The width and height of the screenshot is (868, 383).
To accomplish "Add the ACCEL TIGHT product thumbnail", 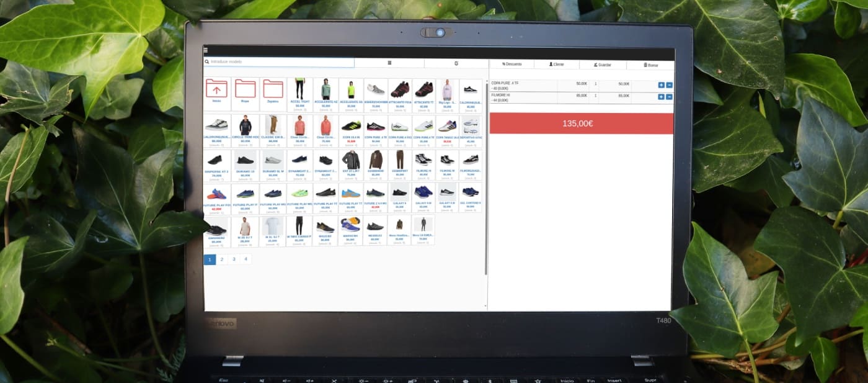I will point(300,89).
